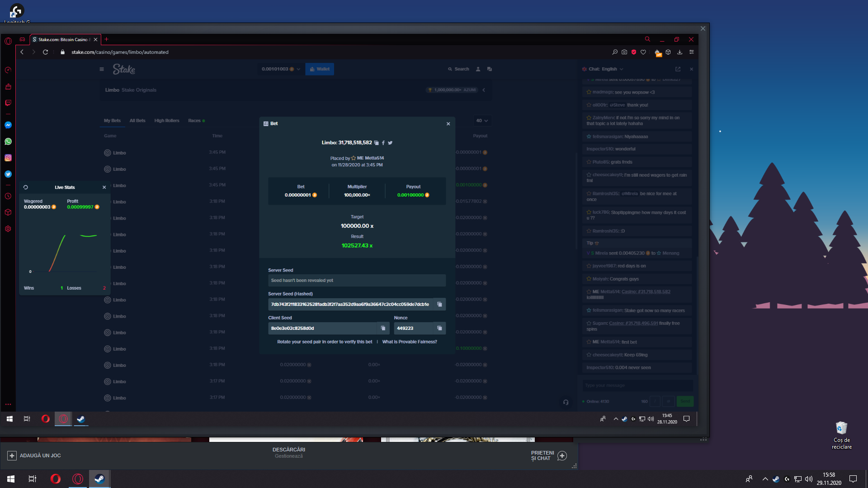The image size is (868, 488).
Task: Switch to High Rollers tab
Action: [x=167, y=121]
